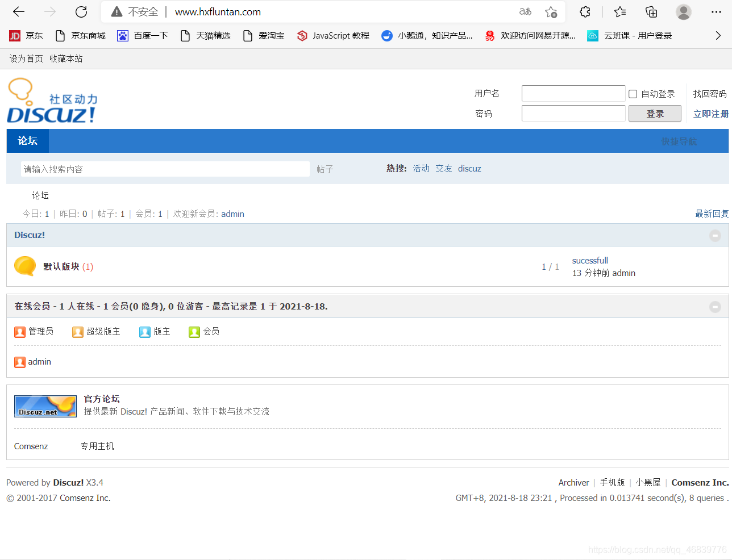
Task: Collapse the Discuz! category section
Action: tap(715, 235)
